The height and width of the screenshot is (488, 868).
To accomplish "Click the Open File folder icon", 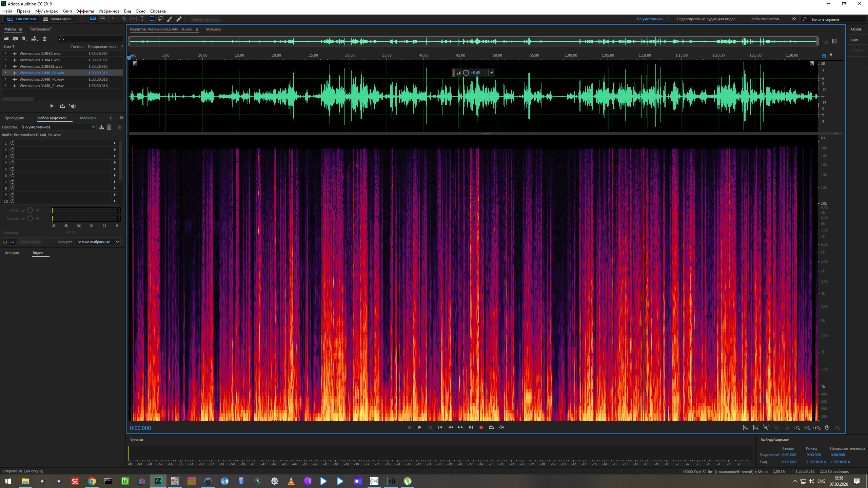I will (6, 39).
